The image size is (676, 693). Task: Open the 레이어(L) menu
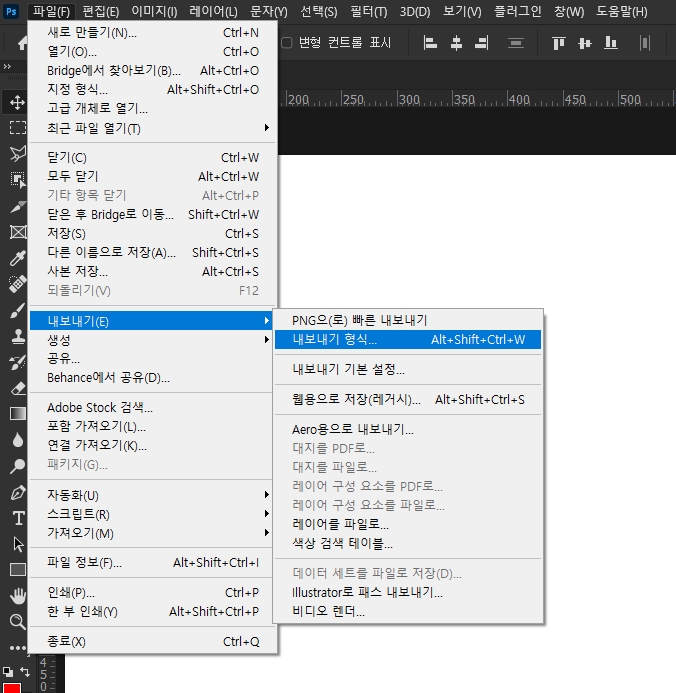point(213,11)
